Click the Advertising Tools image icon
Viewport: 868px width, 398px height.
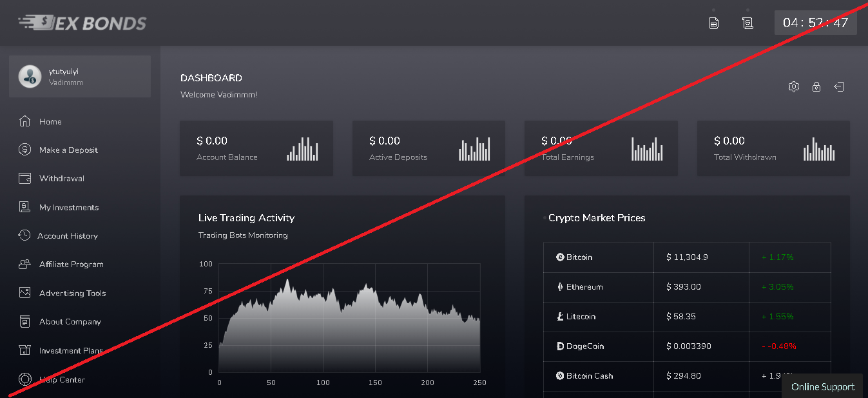(24, 293)
